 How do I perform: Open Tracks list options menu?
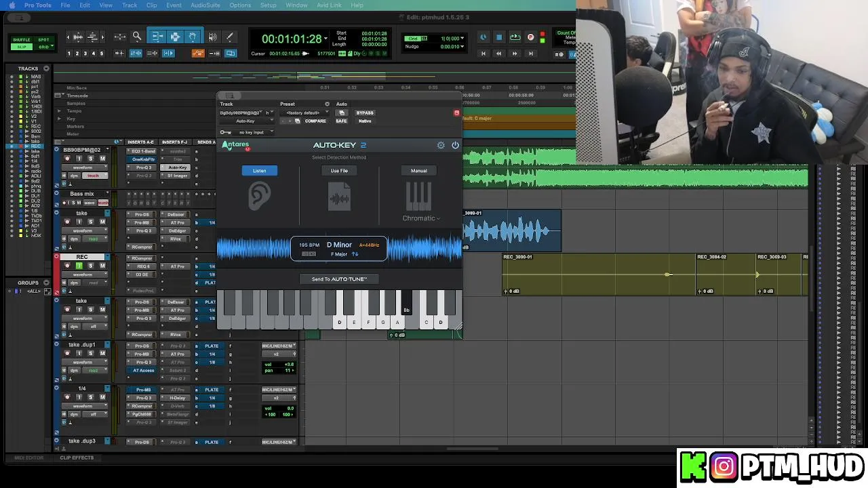[x=46, y=68]
